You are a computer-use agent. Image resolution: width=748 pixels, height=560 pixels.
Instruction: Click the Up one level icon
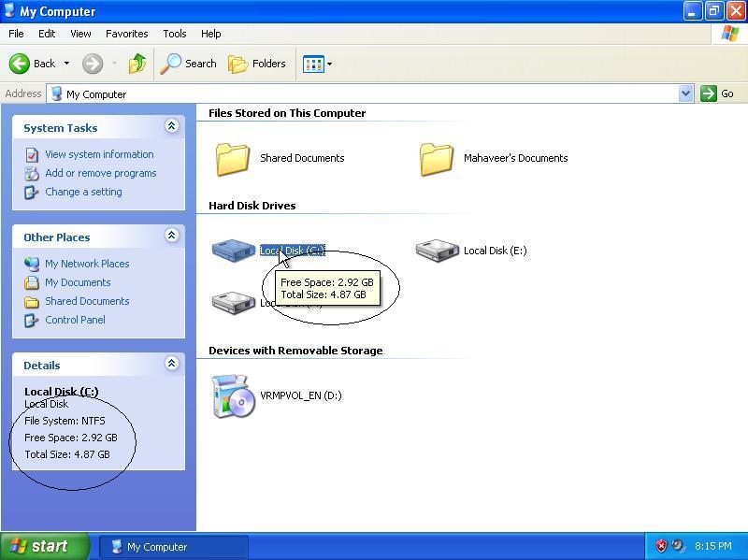coord(137,64)
